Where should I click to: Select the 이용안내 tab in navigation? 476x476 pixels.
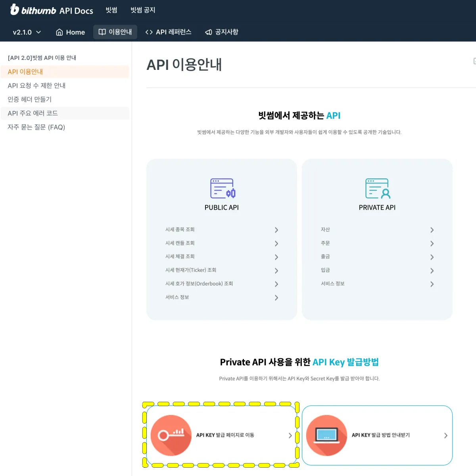[x=115, y=32]
